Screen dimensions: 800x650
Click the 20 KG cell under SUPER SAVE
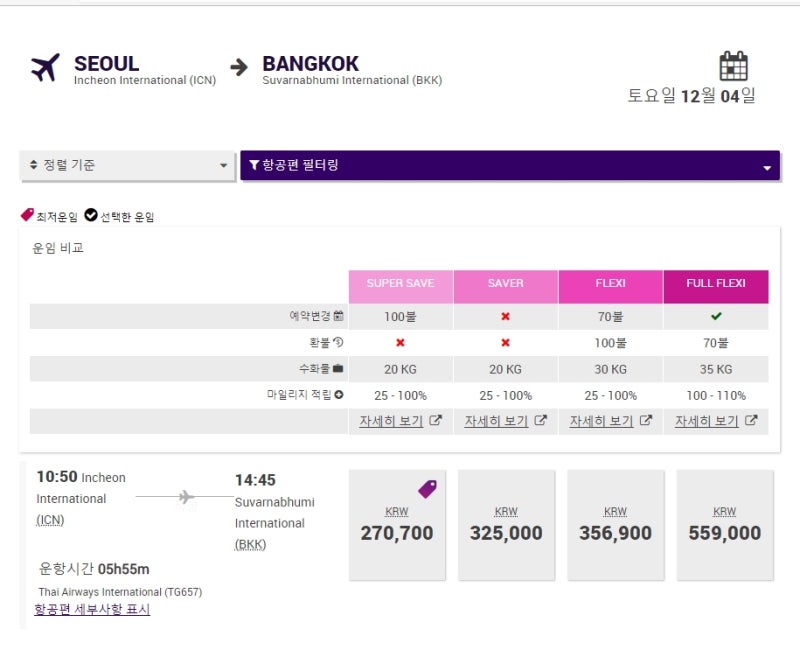tap(401, 369)
